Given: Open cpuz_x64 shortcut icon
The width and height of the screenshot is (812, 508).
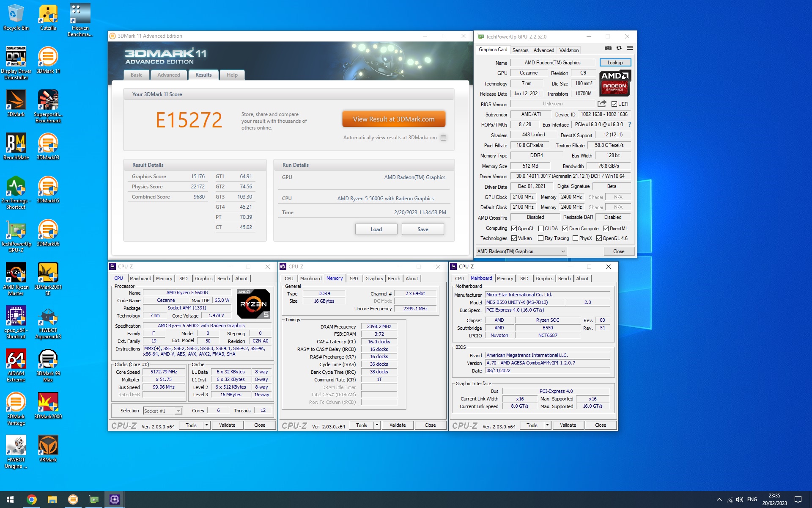Looking at the screenshot, I should [x=16, y=322].
